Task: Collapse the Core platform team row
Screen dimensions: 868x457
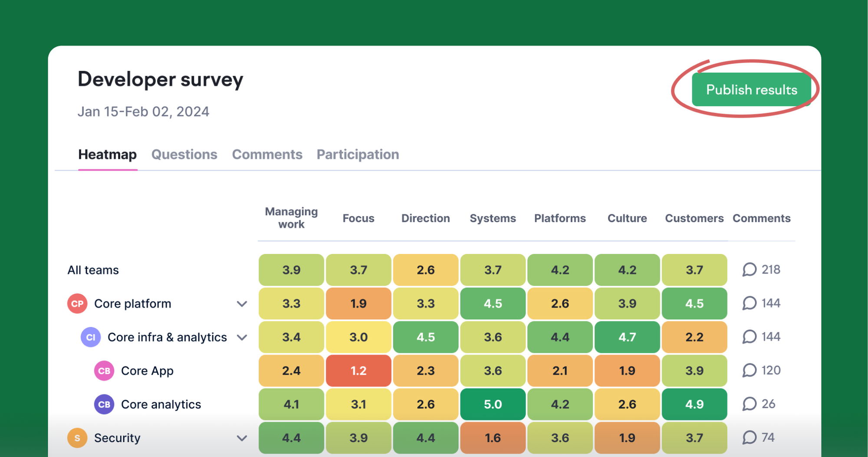Action: pyautogui.click(x=242, y=304)
